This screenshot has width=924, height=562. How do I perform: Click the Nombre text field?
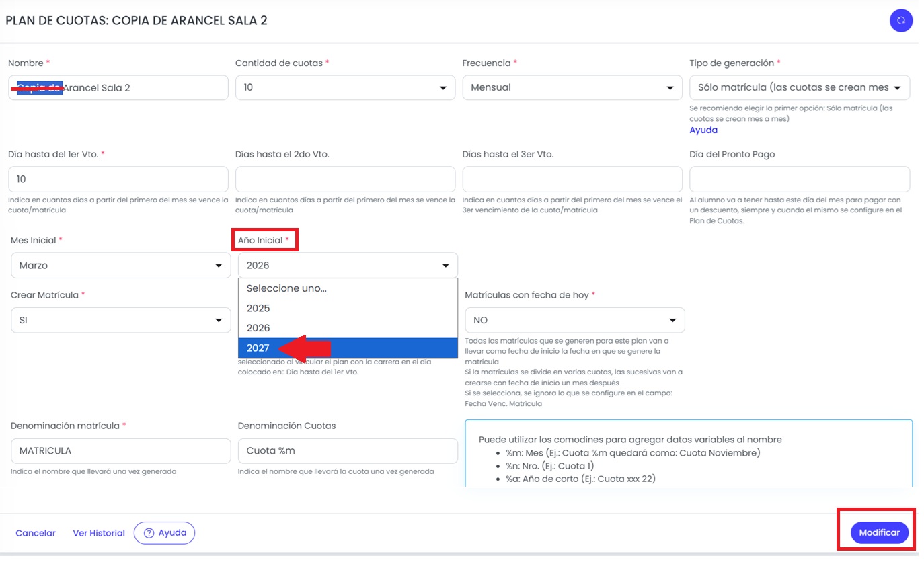click(x=118, y=87)
